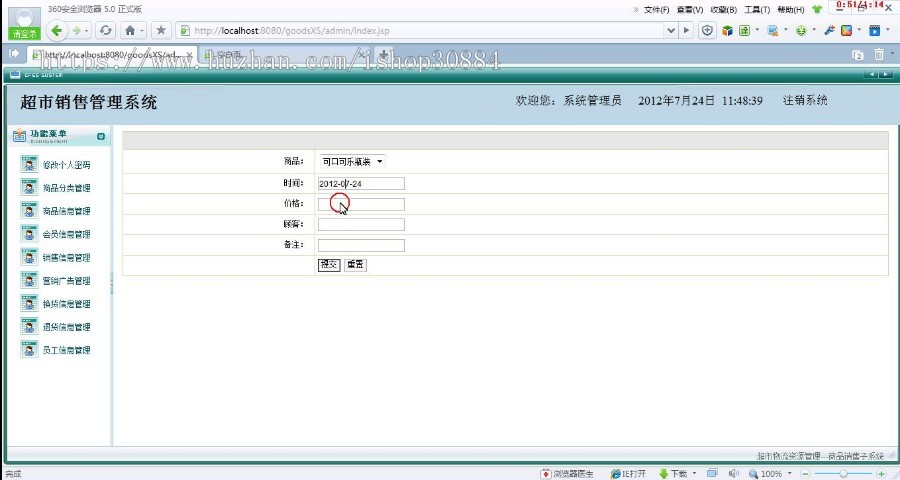This screenshot has width=900, height=480.
Task: Open 退货信息管理 in the sidebar
Action: point(67,327)
